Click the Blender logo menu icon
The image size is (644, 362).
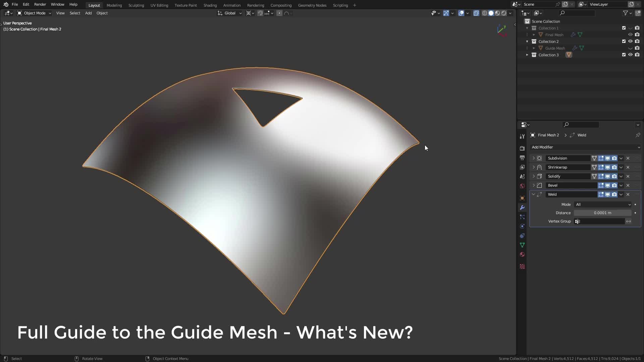click(x=6, y=4)
